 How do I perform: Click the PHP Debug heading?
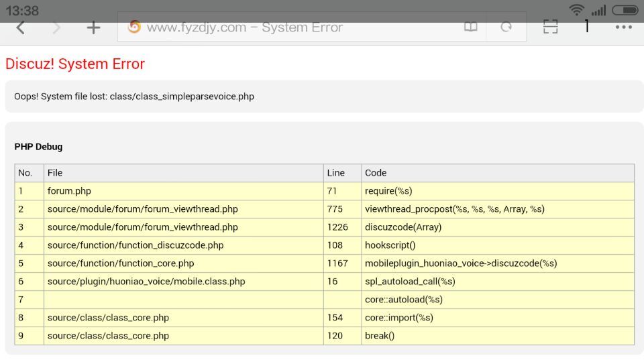(39, 147)
